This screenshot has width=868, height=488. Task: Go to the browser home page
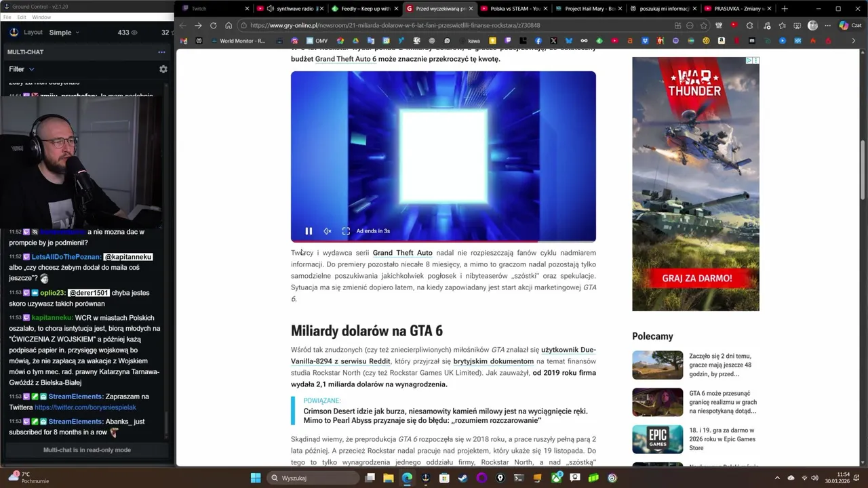(x=229, y=26)
